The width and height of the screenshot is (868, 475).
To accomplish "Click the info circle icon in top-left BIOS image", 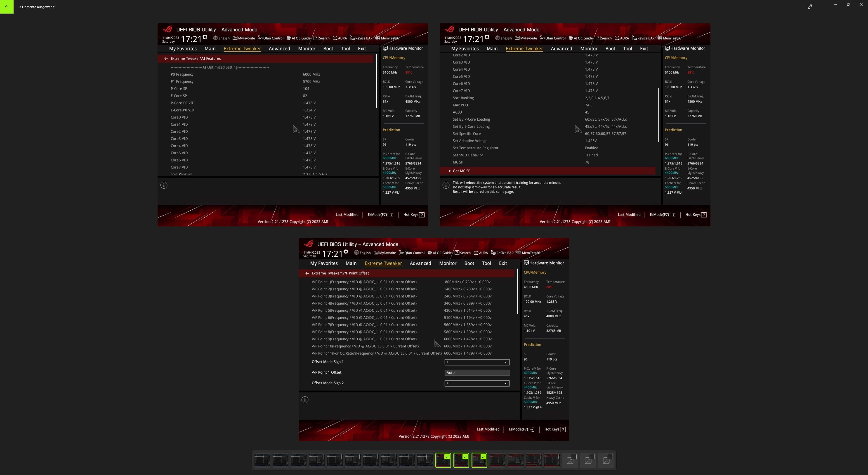I will click(164, 185).
